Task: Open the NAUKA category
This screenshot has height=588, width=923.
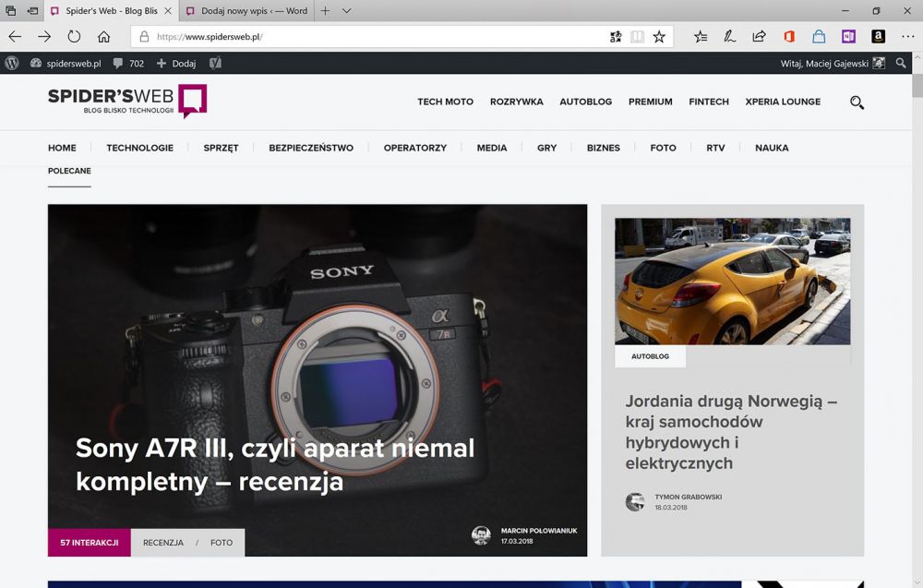Action: (x=771, y=148)
